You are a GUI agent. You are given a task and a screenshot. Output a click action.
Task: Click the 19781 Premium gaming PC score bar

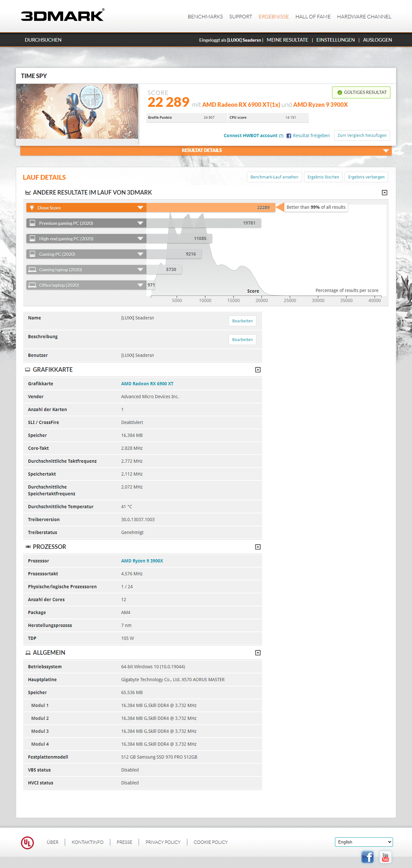tap(204, 223)
